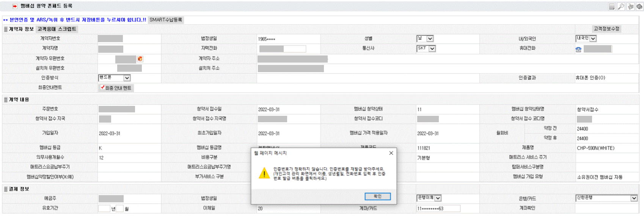This screenshot has width=644, height=216.
Task: Click the 휴대전화 number field
Action: point(598,49)
